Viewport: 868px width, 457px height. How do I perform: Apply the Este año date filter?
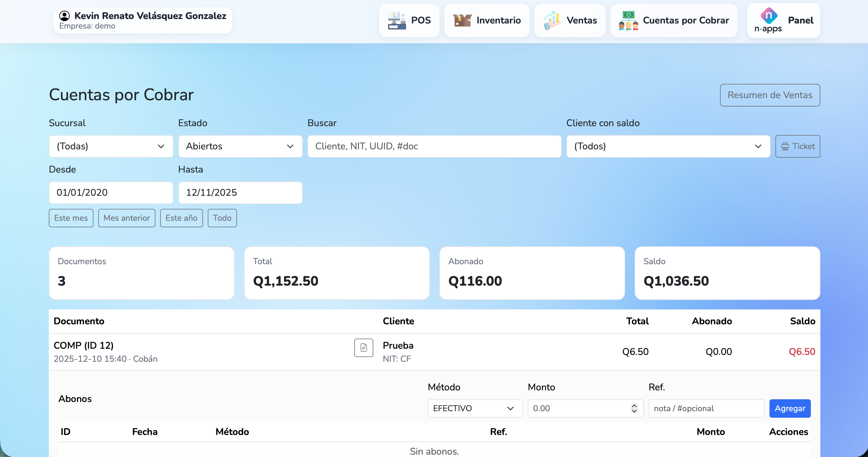click(x=181, y=218)
